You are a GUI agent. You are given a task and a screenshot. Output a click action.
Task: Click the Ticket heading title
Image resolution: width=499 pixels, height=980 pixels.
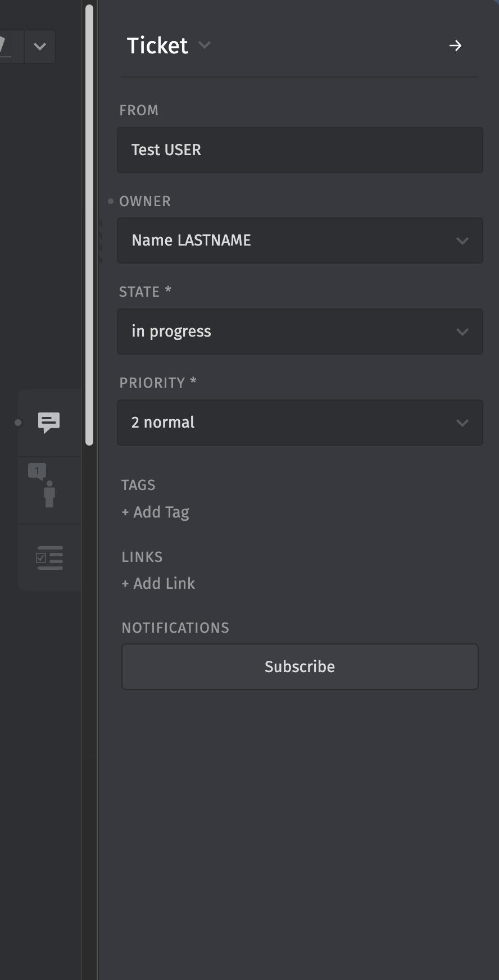coord(157,46)
